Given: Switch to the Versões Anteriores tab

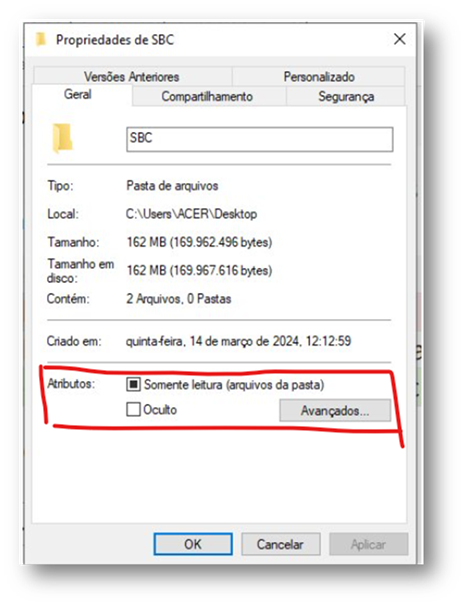Looking at the screenshot, I should click(x=132, y=77).
